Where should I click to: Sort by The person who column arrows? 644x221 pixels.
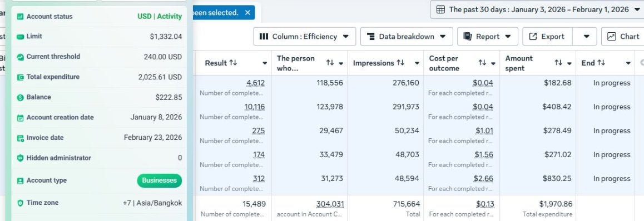pyautogui.click(x=330, y=63)
